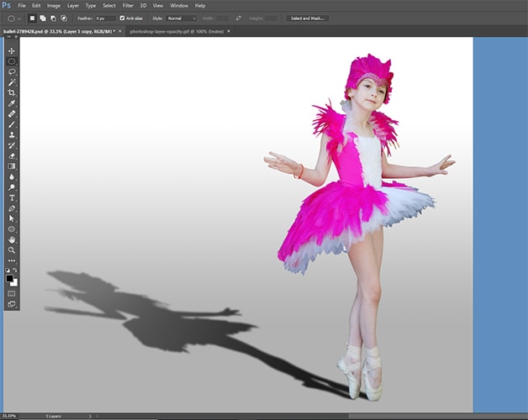The image size is (528, 420).
Task: Pick the Crop tool
Action: click(x=12, y=92)
